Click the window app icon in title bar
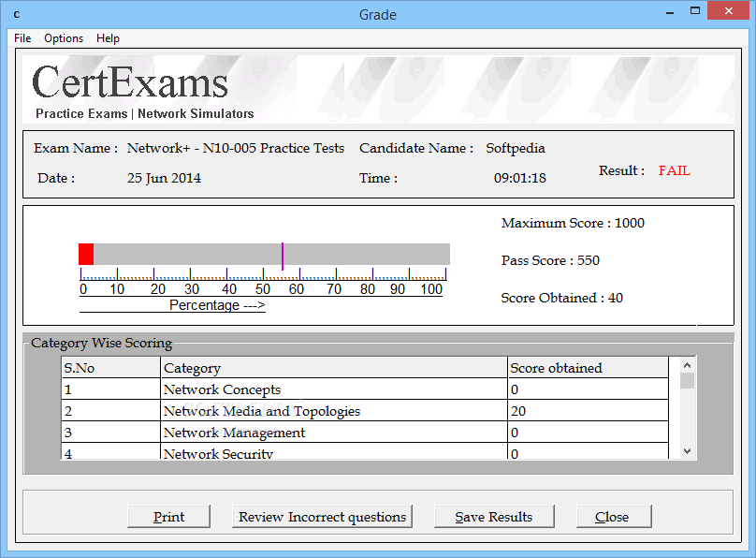756x558 pixels. tap(17, 14)
